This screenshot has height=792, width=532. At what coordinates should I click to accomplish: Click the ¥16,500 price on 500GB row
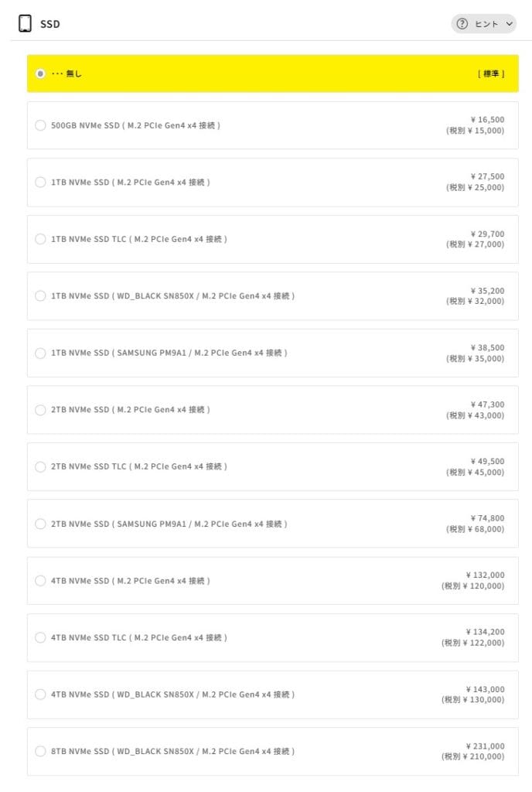[x=487, y=120]
